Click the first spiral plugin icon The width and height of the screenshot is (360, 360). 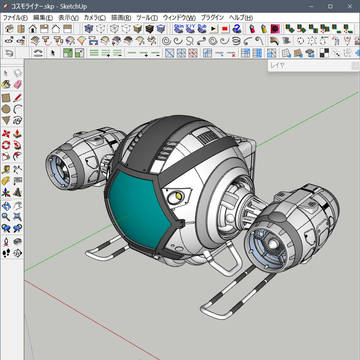coord(166,41)
